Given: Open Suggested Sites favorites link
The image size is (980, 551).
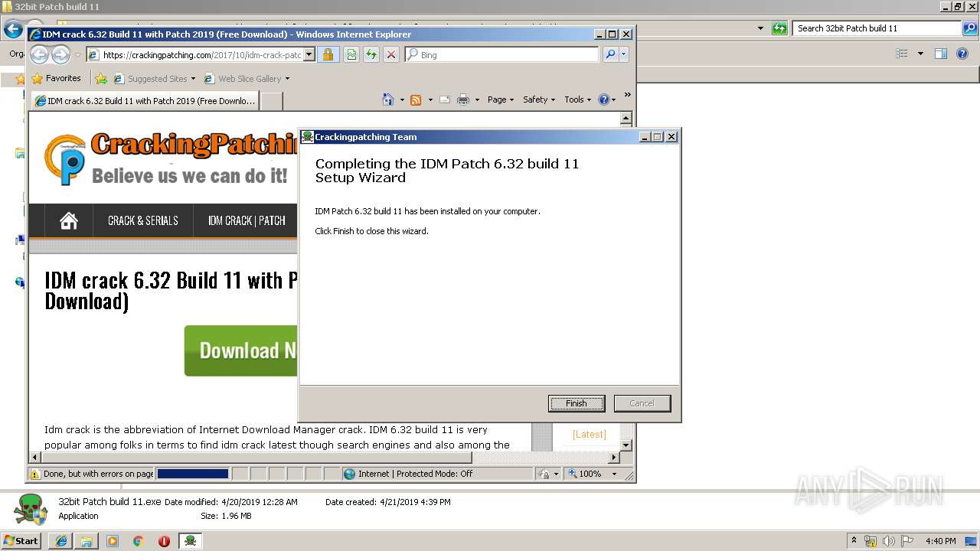Looking at the screenshot, I should point(154,78).
